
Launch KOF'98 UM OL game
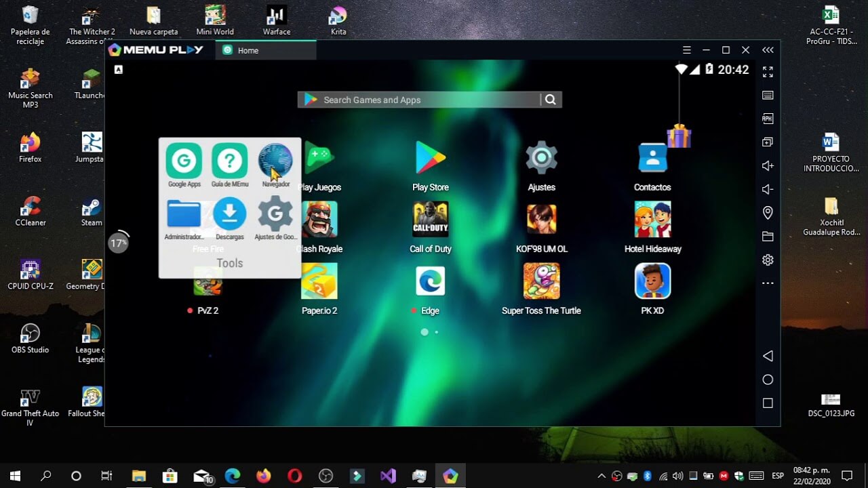pos(541,220)
